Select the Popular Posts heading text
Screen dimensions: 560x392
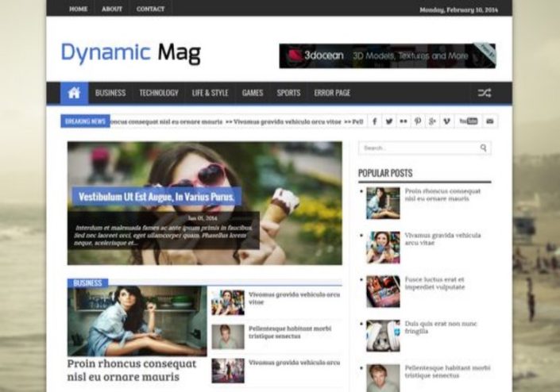point(385,173)
